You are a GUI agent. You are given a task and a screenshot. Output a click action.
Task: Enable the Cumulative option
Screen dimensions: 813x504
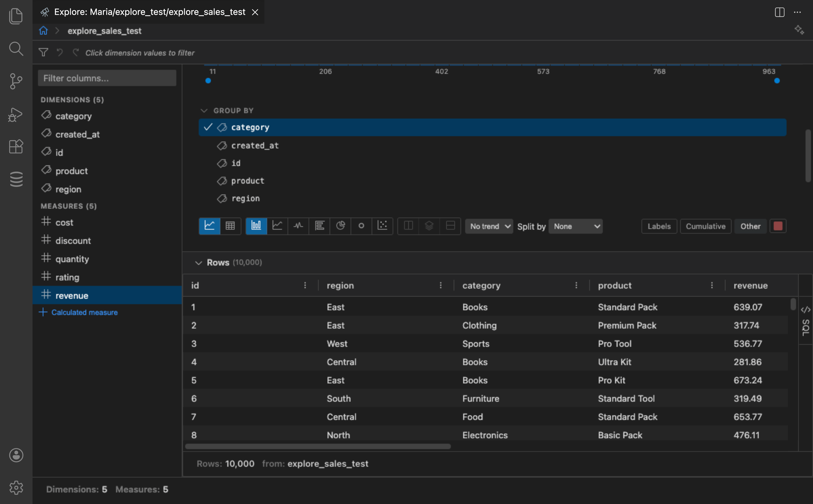coord(705,226)
